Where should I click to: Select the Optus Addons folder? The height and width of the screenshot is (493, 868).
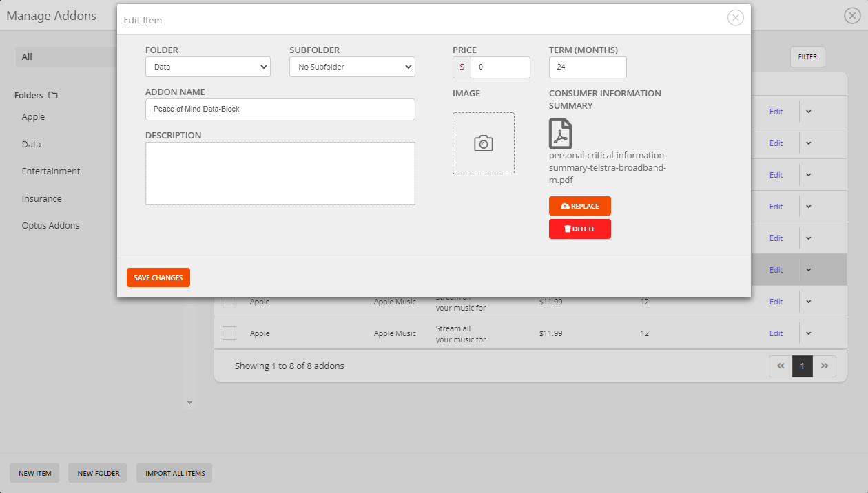pyautogui.click(x=50, y=226)
